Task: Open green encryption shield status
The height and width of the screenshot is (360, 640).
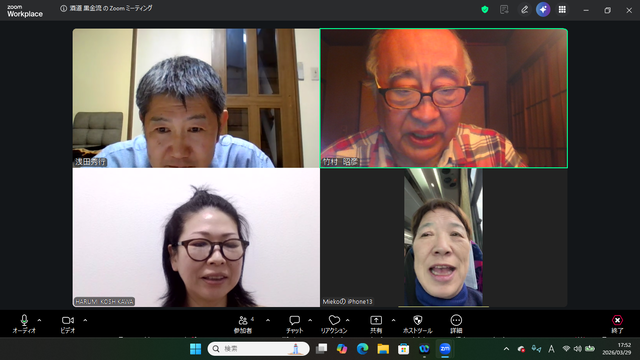Action: point(484,10)
